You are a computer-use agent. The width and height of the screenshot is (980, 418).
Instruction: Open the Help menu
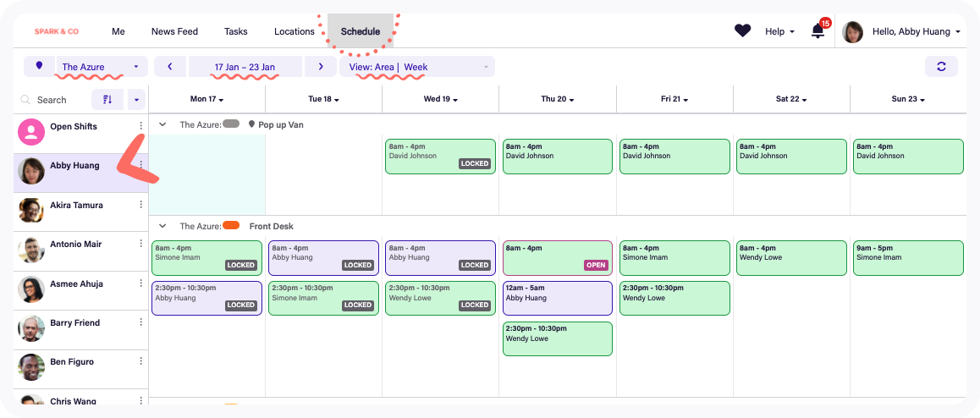point(780,31)
